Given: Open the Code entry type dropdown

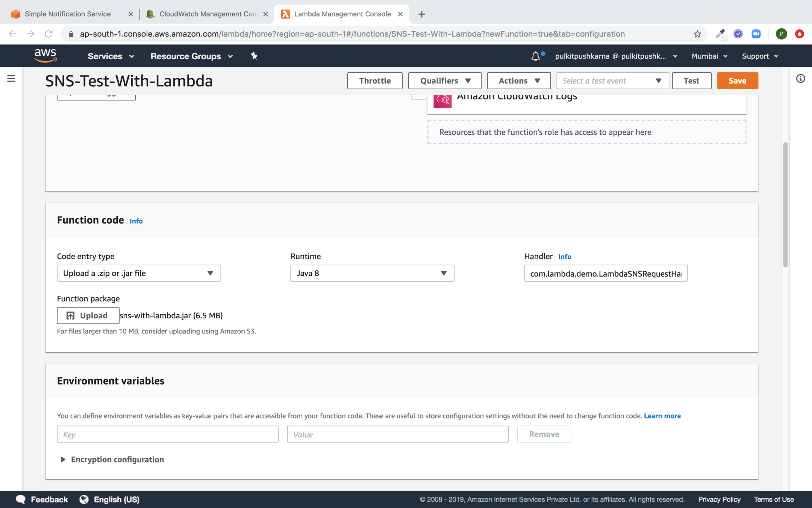Looking at the screenshot, I should click(139, 273).
